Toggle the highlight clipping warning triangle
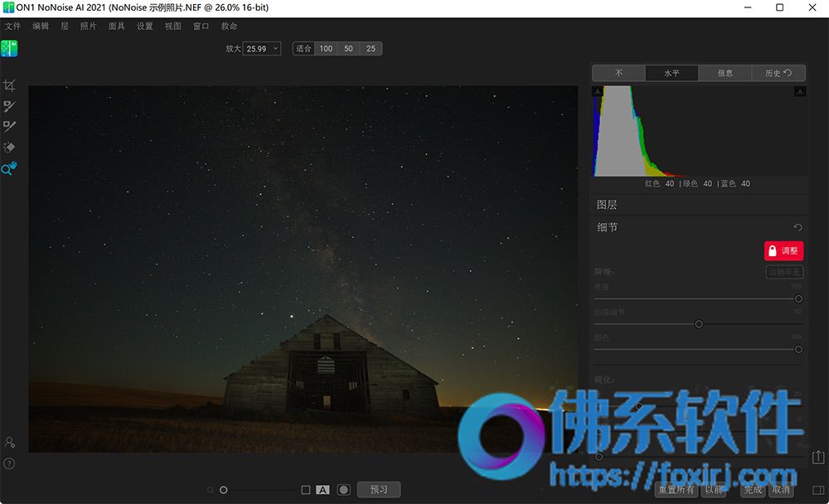The image size is (829, 504). click(800, 91)
